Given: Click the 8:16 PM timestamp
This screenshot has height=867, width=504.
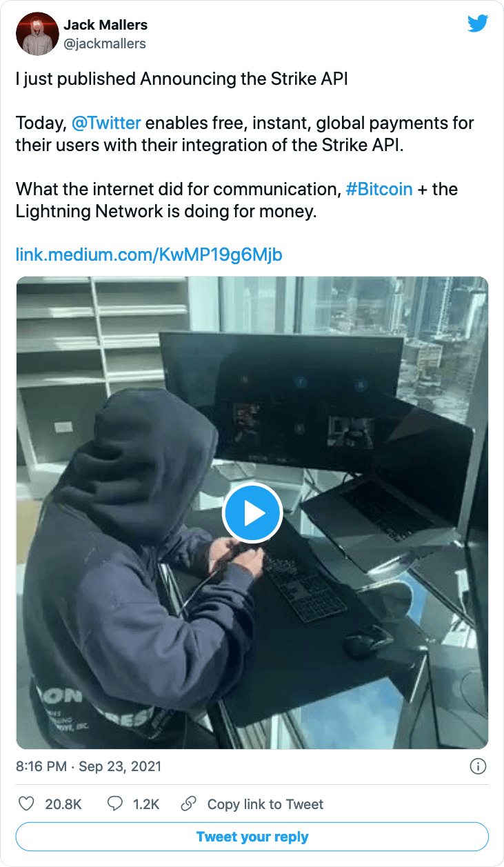Looking at the screenshot, I should pyautogui.click(x=88, y=766).
